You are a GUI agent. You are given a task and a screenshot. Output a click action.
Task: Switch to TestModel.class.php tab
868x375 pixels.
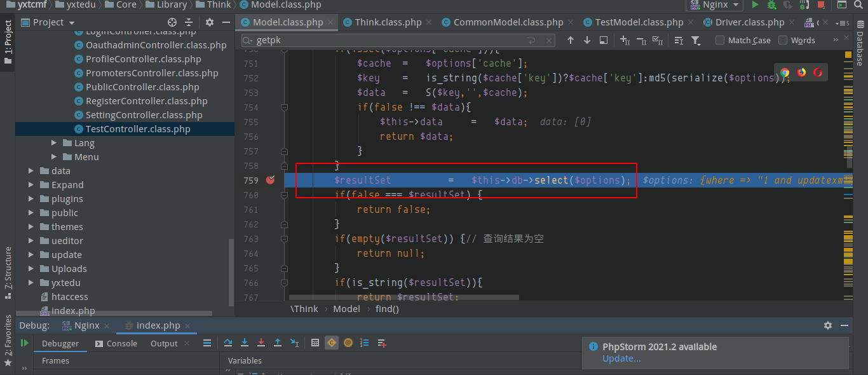(639, 22)
